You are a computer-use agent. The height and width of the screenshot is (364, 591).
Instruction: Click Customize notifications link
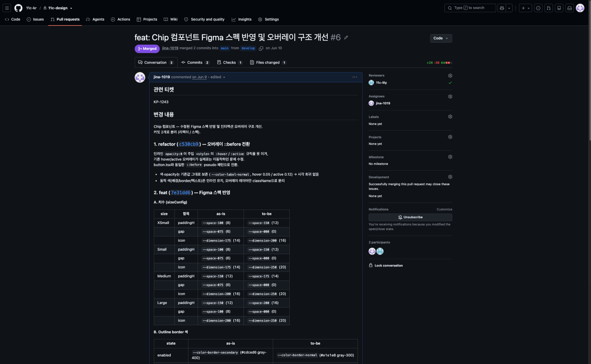444,209
